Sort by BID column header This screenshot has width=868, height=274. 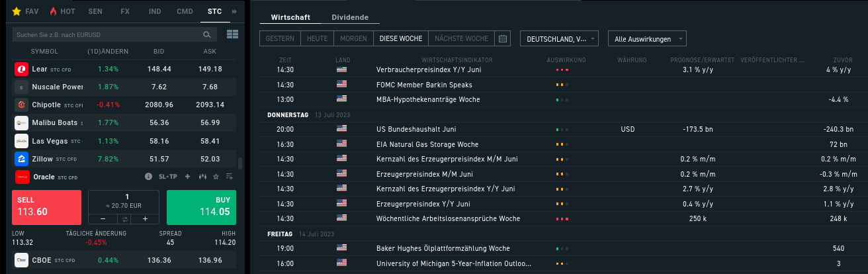tap(159, 51)
